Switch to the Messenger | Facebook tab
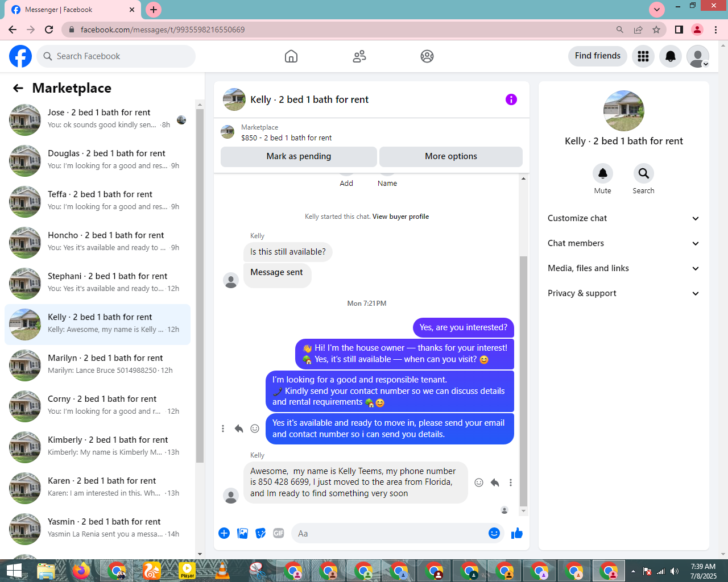This screenshot has height=582, width=728. point(74,10)
